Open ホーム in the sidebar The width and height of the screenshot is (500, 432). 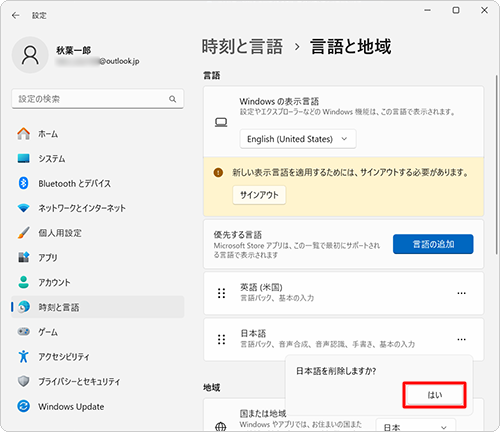click(97, 134)
